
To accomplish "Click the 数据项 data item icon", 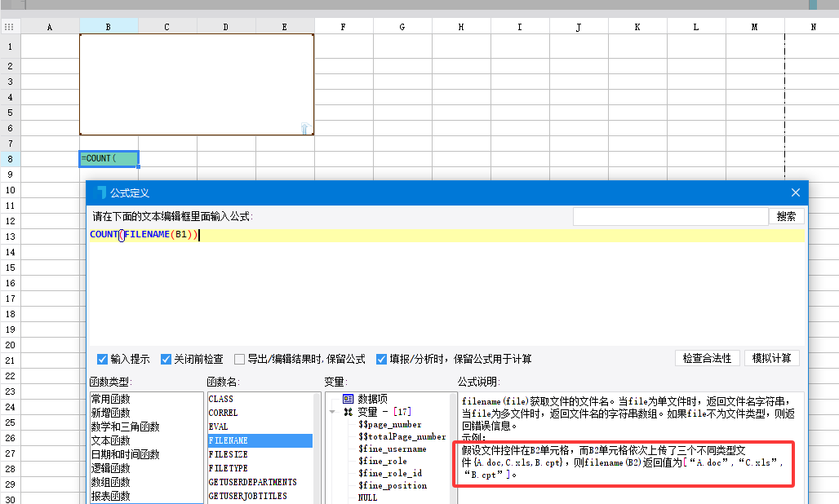I will (x=348, y=399).
